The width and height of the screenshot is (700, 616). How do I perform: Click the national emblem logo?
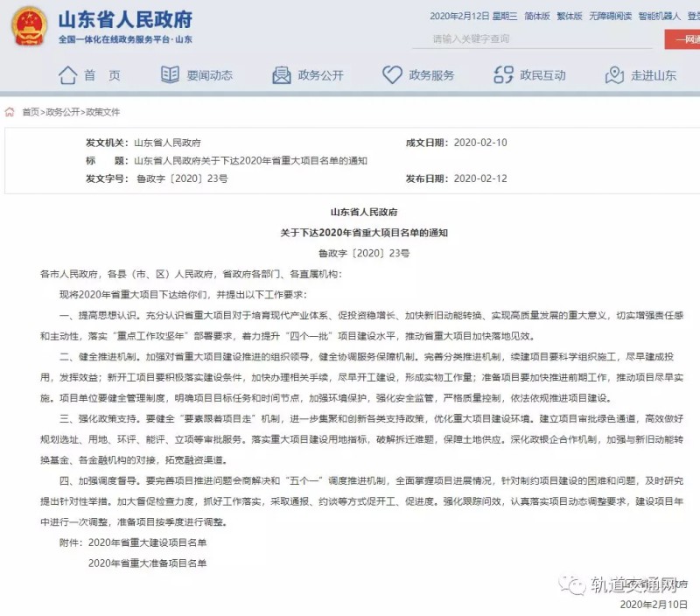pyautogui.click(x=29, y=28)
